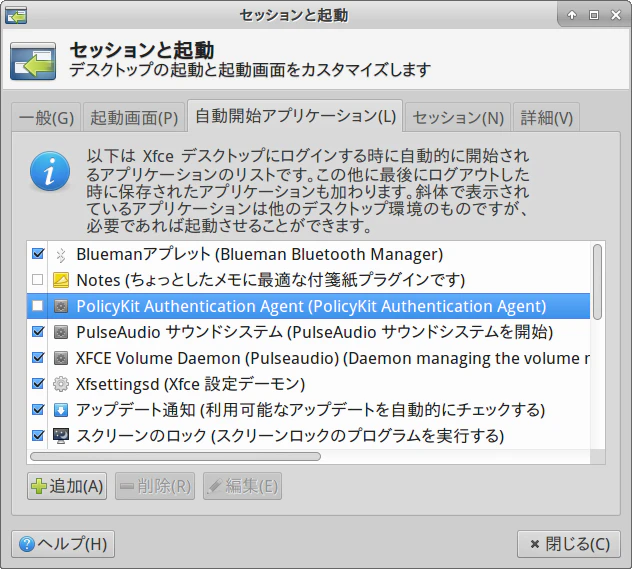Image resolution: width=632 pixels, height=569 pixels.
Task: Uncheck Blueman アプレット autostart checkbox
Action: click(38, 254)
